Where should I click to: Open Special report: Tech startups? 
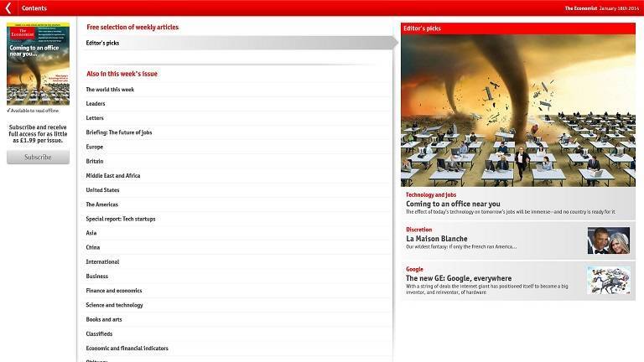(237, 219)
